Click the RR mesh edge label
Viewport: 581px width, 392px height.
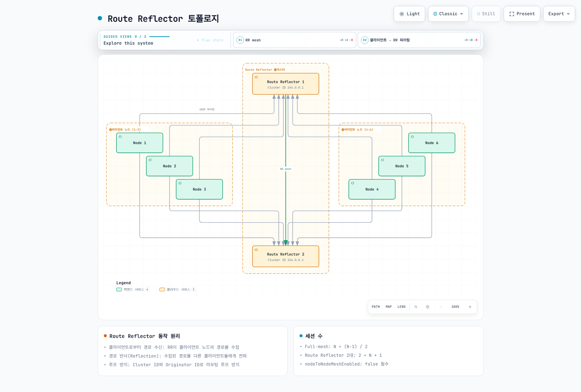(x=286, y=169)
